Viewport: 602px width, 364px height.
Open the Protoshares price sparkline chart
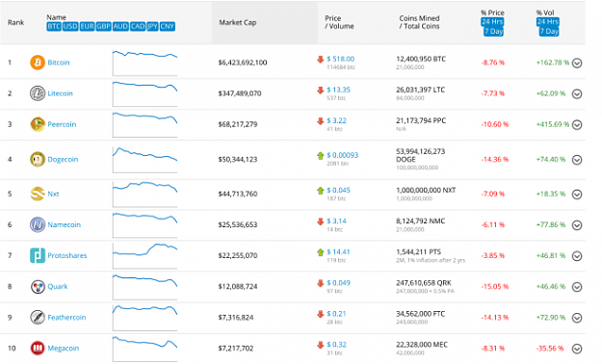coord(144,256)
